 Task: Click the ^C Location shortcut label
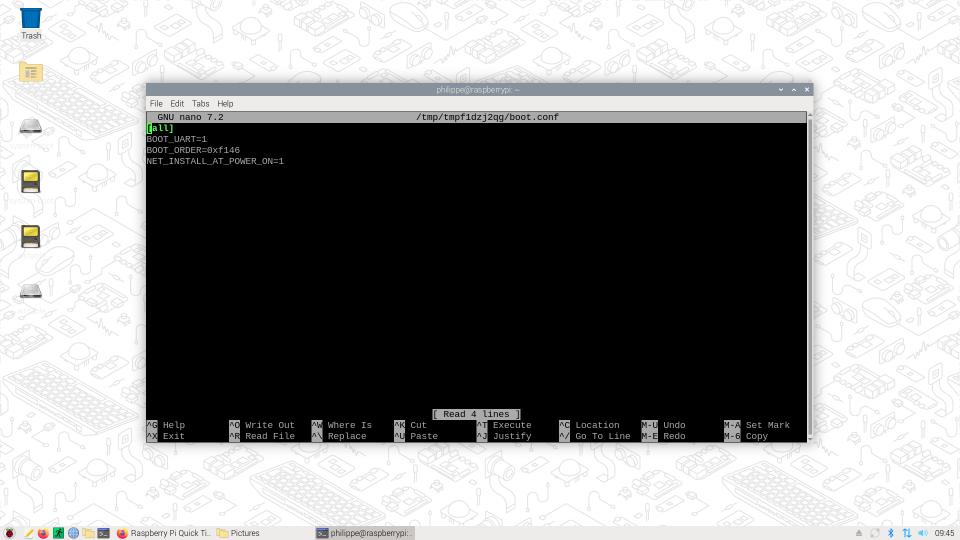pyautogui.click(x=589, y=425)
